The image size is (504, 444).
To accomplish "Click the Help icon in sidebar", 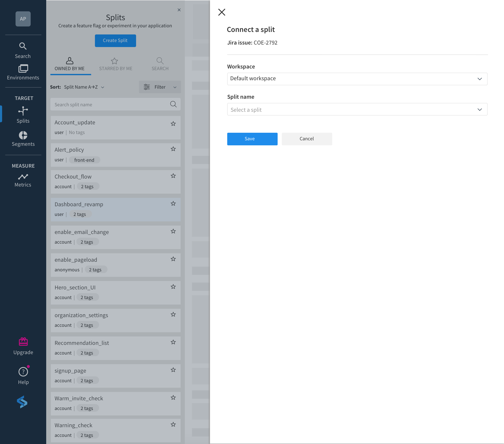I will point(23,372).
